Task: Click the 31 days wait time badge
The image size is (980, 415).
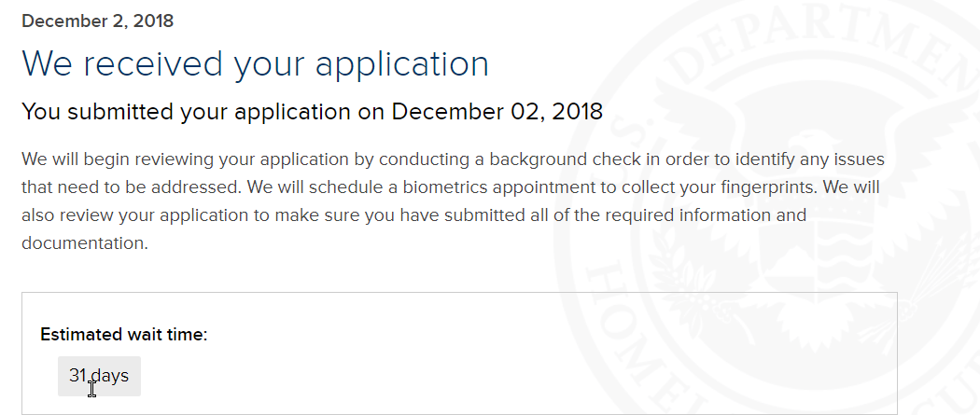Action: pyautogui.click(x=99, y=376)
